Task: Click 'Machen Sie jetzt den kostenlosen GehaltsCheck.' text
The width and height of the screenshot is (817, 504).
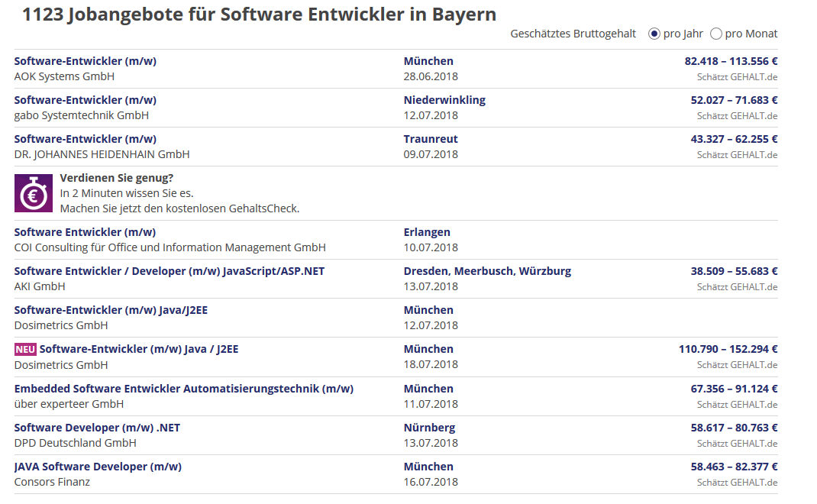Action: (x=179, y=208)
